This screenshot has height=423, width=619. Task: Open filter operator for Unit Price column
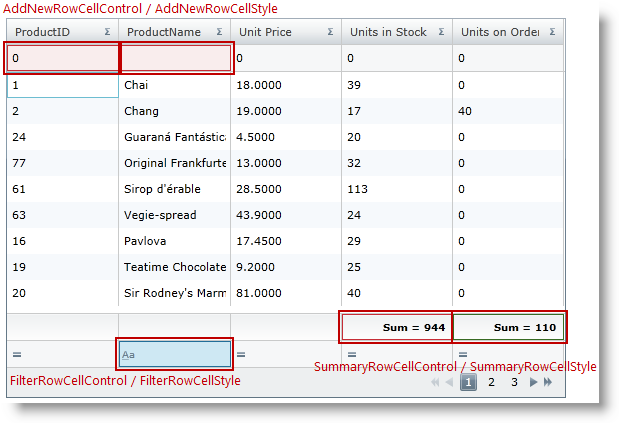[x=241, y=354]
